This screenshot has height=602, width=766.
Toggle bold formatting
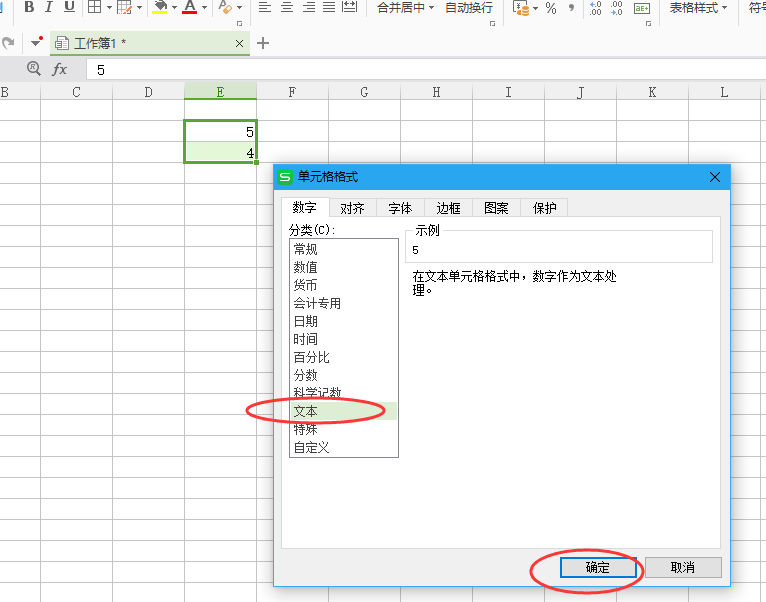click(x=29, y=7)
